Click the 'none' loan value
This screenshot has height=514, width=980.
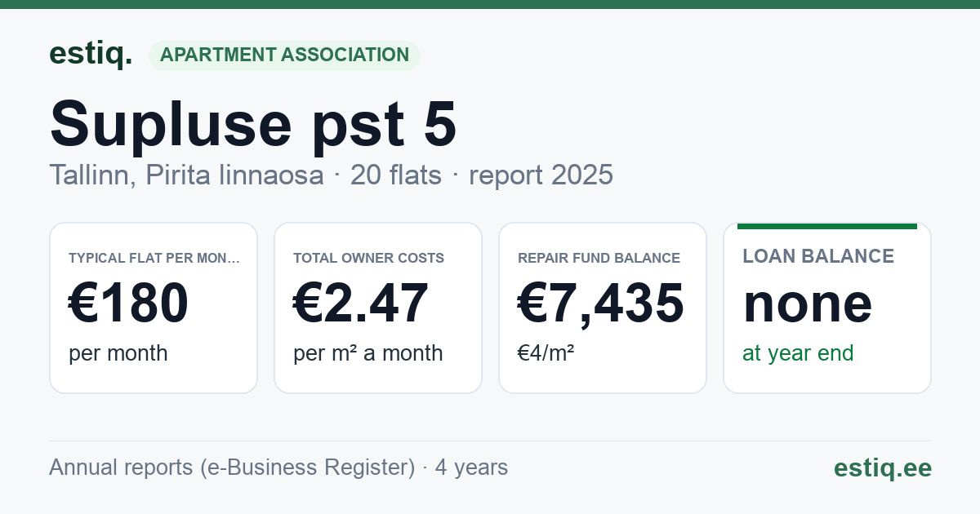pyautogui.click(x=808, y=303)
